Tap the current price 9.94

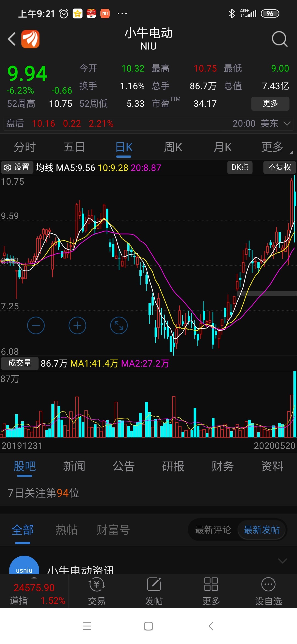coord(27,74)
